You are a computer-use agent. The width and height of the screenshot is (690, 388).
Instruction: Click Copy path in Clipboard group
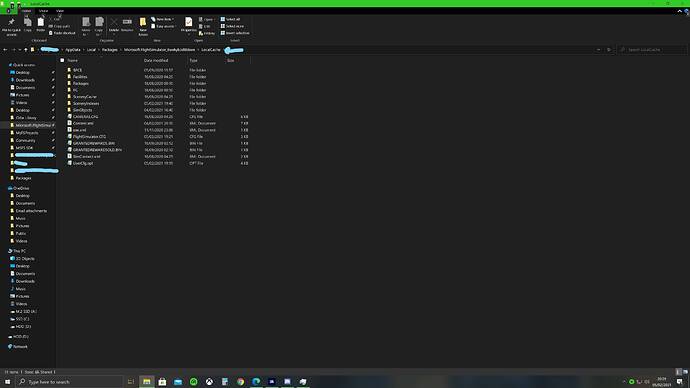click(x=59, y=26)
